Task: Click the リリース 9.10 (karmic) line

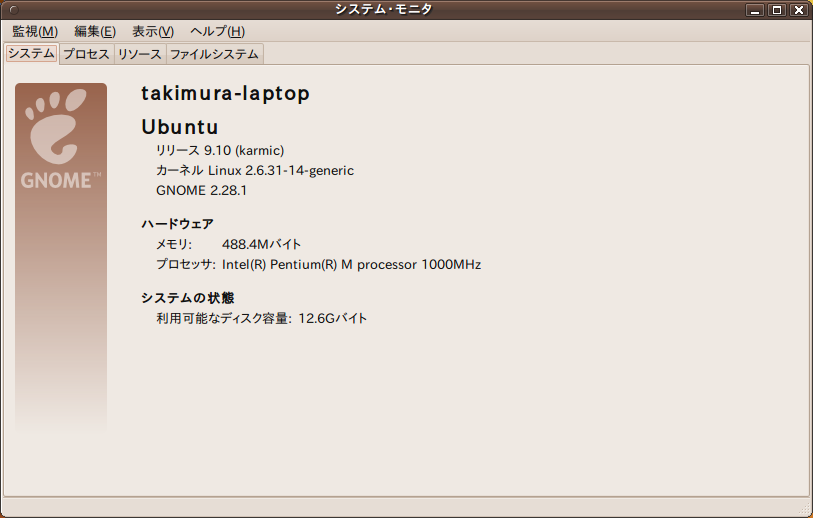Action: click(220, 150)
